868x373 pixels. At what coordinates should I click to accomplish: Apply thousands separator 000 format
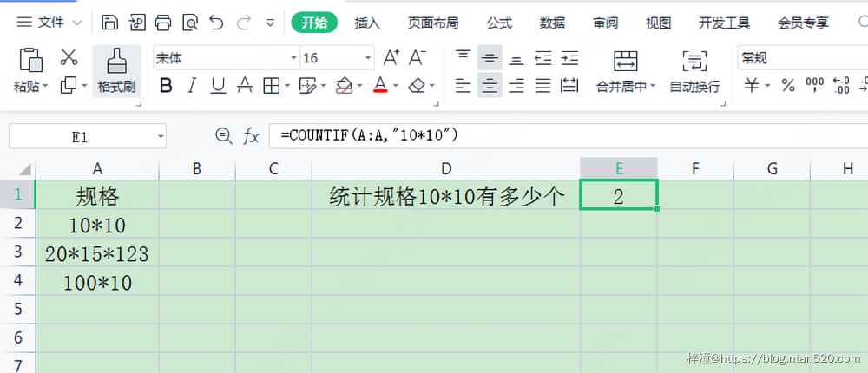[x=815, y=85]
